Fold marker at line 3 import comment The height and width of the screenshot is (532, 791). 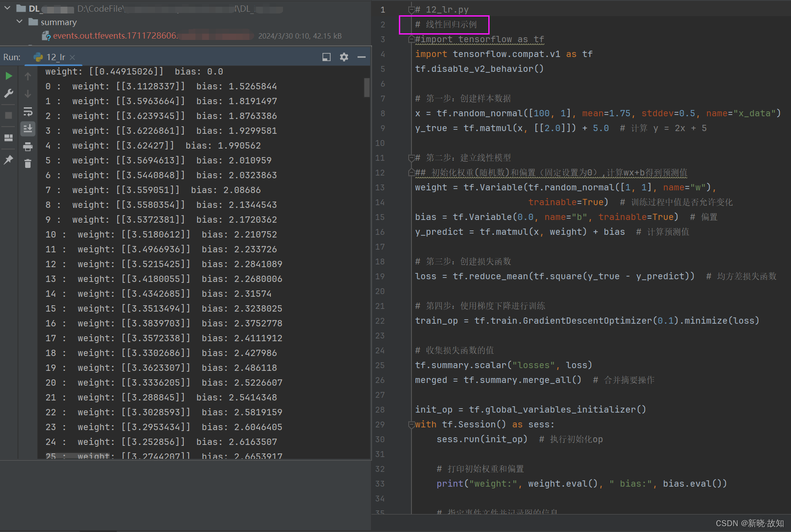[x=411, y=40]
